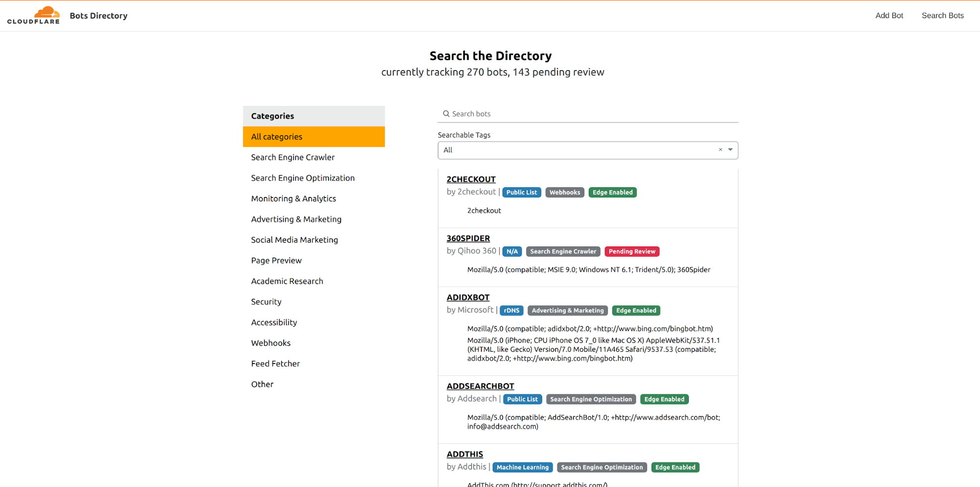Click Search Engine Crawler tag on 360SPIDER
This screenshot has width=980, height=487.
point(563,251)
